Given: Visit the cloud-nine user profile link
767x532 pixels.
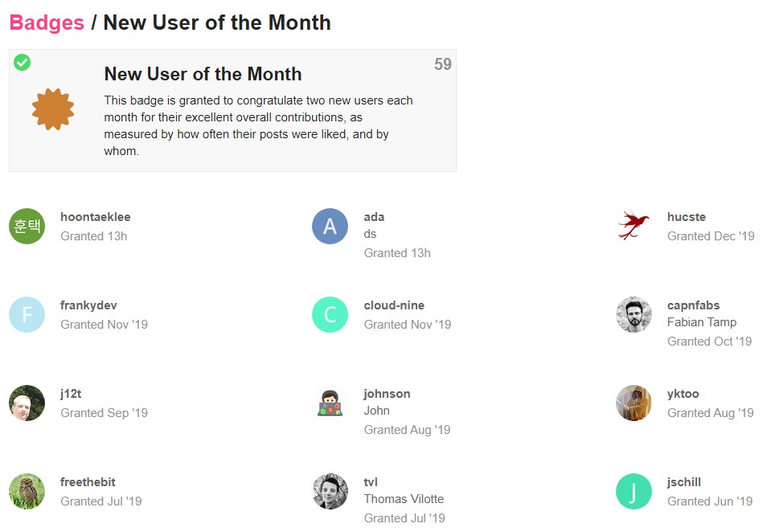Looking at the screenshot, I should coord(394,305).
